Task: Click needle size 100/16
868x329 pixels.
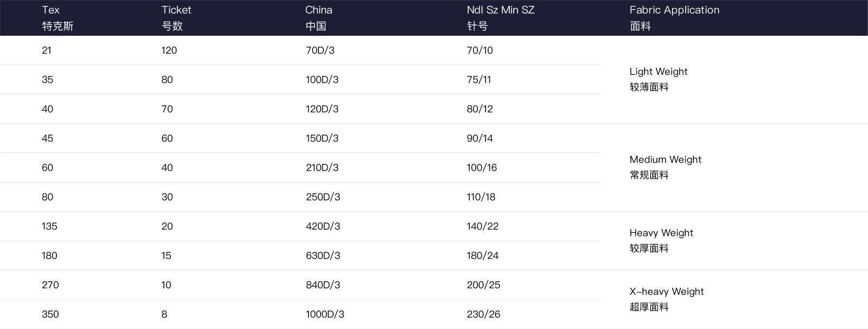Action: (x=482, y=168)
